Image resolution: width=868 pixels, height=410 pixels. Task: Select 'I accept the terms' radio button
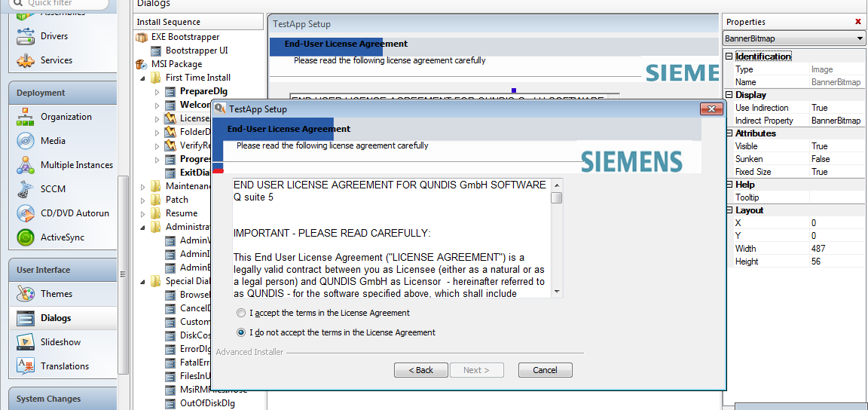241,313
